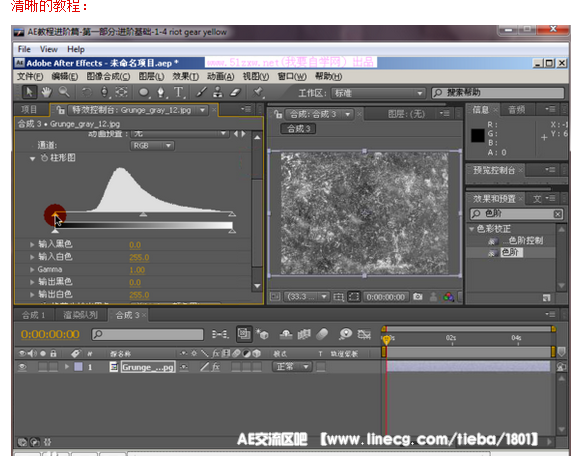Click the 合成 3 breadcrumb button in viewer
Image resolution: width=573 pixels, height=456 pixels.
tap(298, 129)
